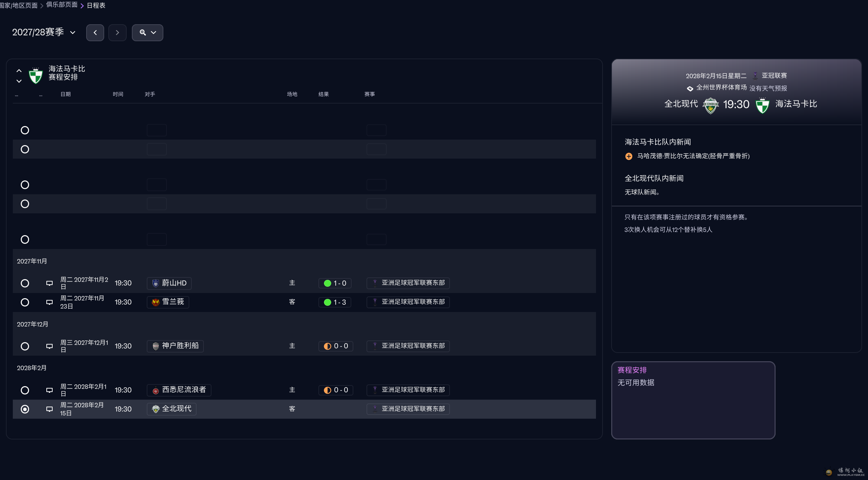The image size is (868, 480).
Task: Click the TV icon on the Ulsan HD row
Action: (x=49, y=283)
